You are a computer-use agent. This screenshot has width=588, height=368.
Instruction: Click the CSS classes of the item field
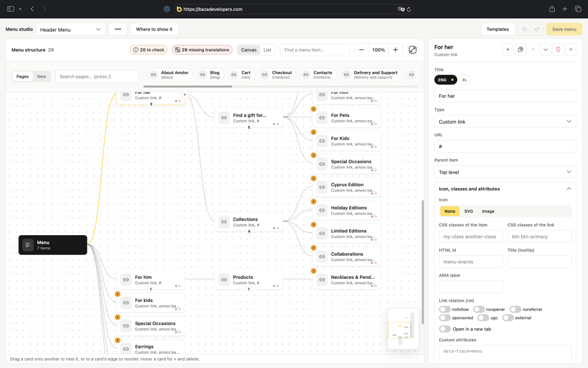pyautogui.click(x=471, y=236)
